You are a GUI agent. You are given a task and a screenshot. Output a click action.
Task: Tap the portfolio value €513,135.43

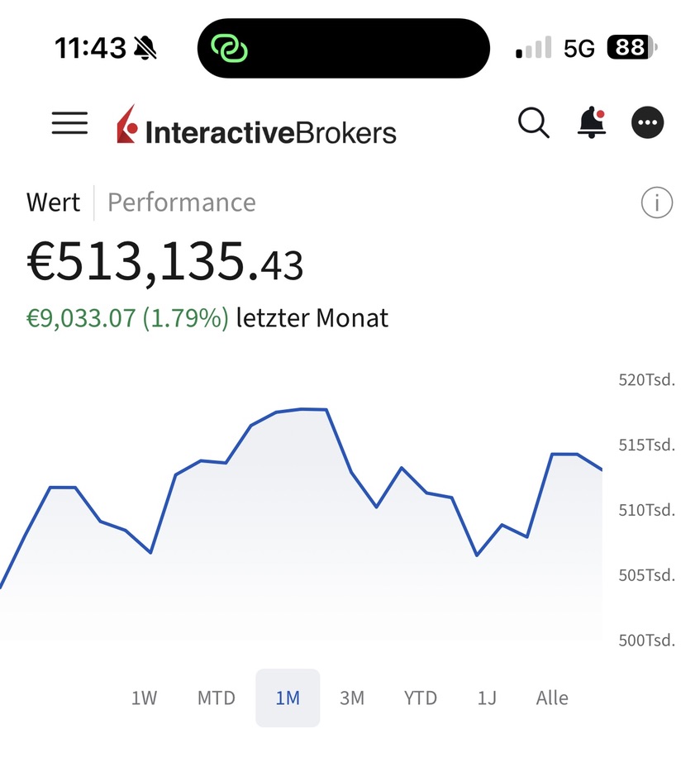pyautogui.click(x=165, y=264)
